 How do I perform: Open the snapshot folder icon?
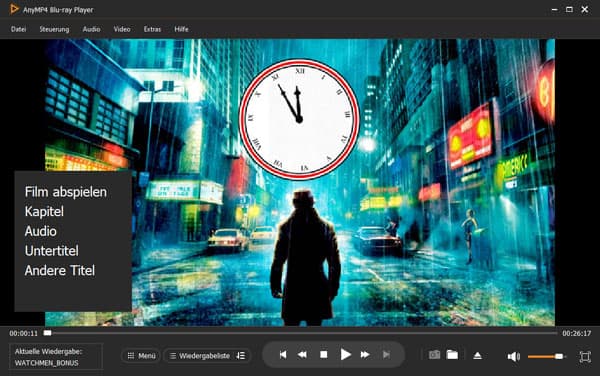pos(452,355)
